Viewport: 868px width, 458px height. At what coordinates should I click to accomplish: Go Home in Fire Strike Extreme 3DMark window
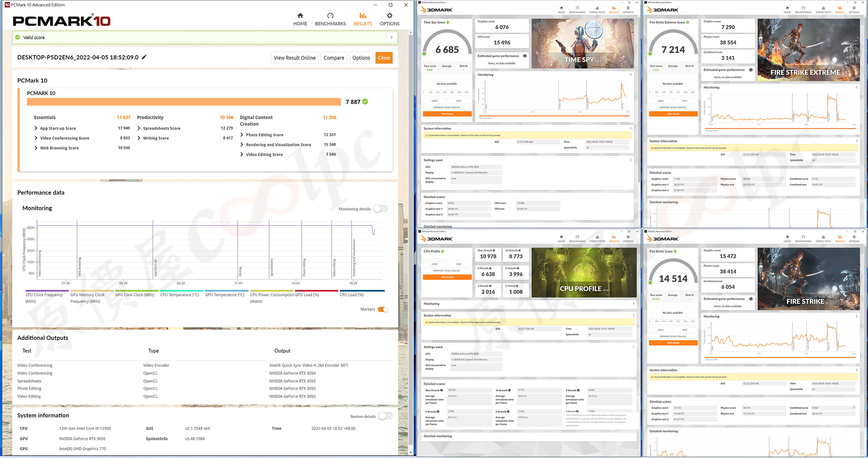pyautogui.click(x=787, y=10)
